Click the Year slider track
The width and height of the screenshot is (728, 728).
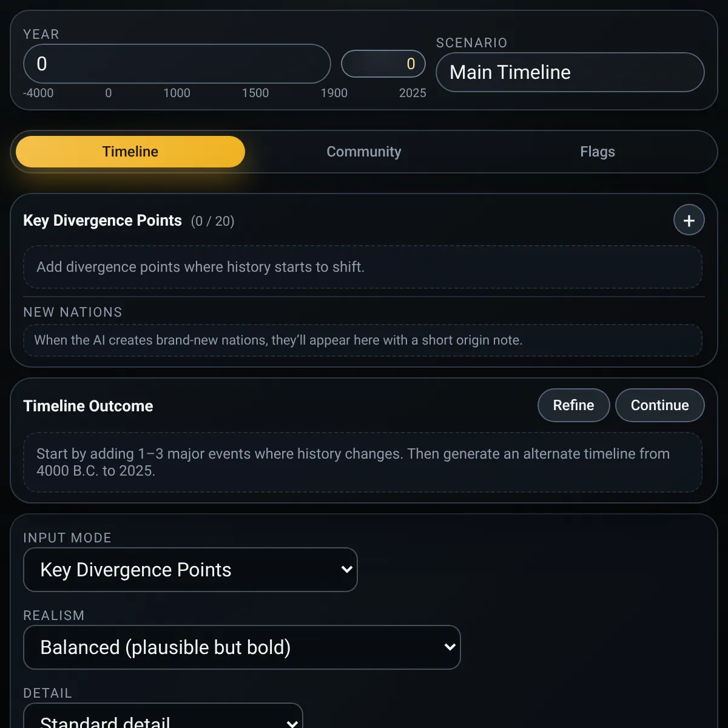point(177,64)
